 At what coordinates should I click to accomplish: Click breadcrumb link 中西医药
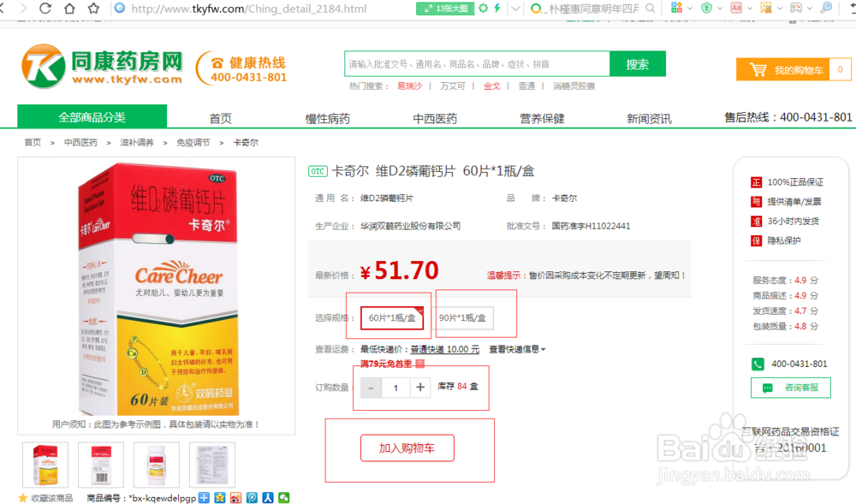80,142
